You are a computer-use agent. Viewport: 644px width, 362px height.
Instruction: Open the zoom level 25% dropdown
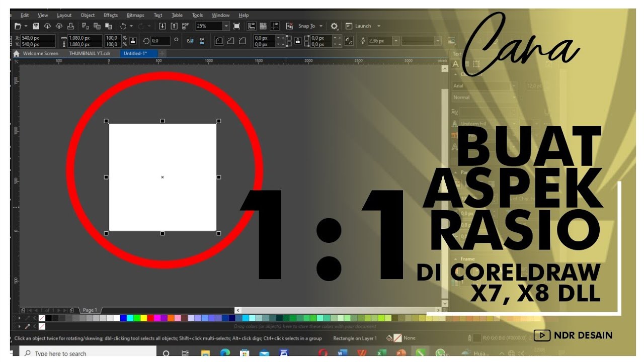[226, 26]
